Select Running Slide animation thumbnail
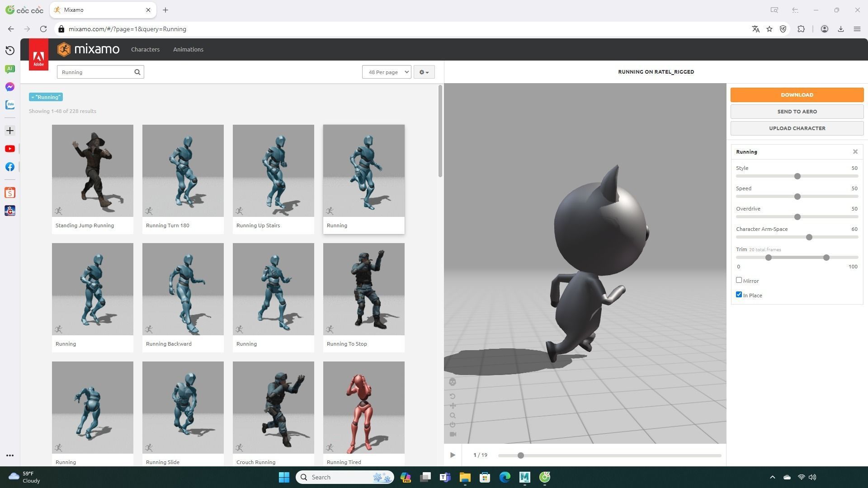The width and height of the screenshot is (868, 488). 183,408
